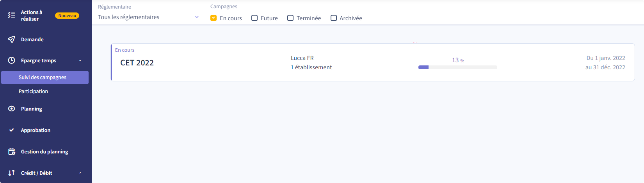Click the eye icon beside Planning

pos(12,109)
